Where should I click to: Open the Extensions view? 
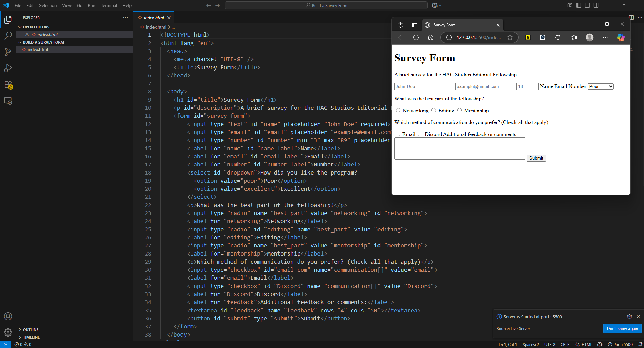tap(8, 85)
